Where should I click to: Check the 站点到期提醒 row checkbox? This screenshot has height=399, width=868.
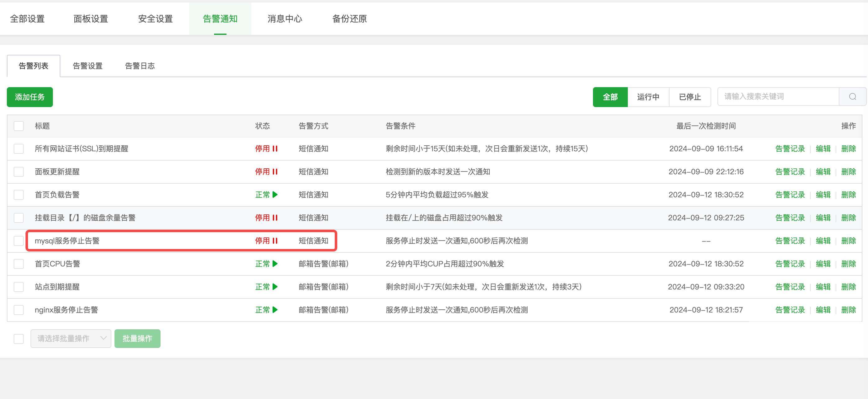pos(19,287)
